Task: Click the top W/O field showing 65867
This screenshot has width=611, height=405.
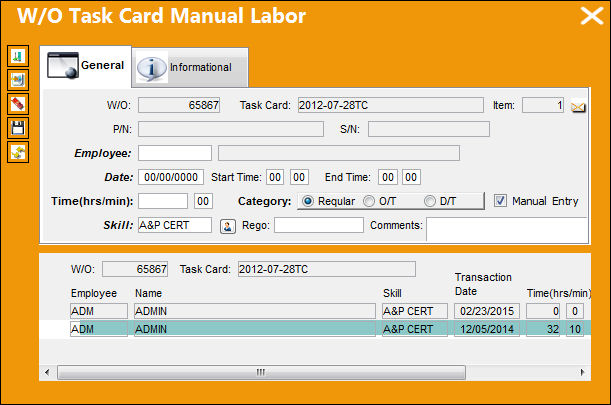Action: tap(179, 105)
